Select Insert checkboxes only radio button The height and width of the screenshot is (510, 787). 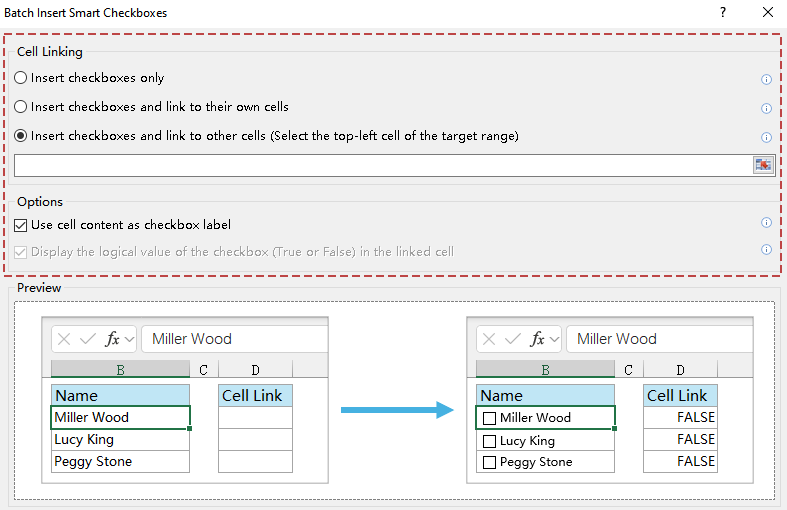click(21, 78)
